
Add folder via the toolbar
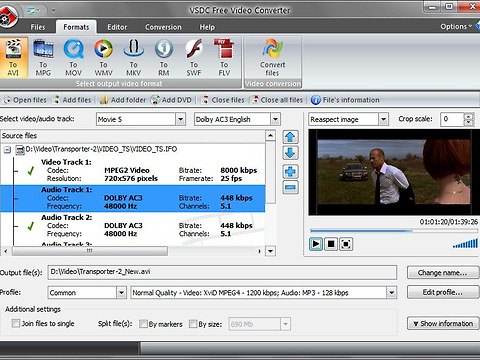(x=123, y=100)
